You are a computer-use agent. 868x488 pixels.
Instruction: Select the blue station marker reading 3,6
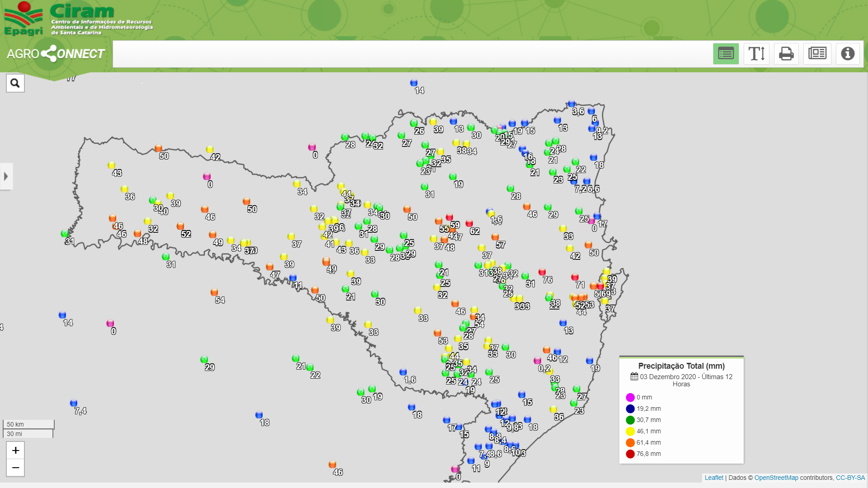(x=571, y=104)
